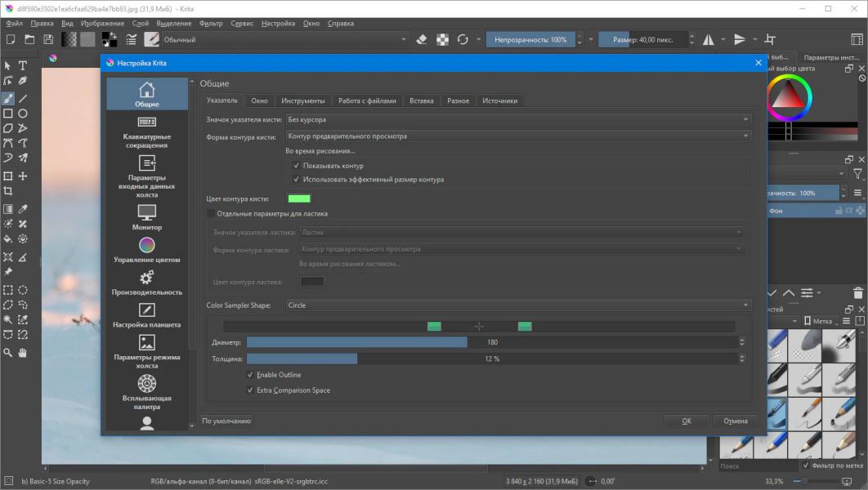
Task: Select the Text tool in toolbox
Action: (x=23, y=65)
